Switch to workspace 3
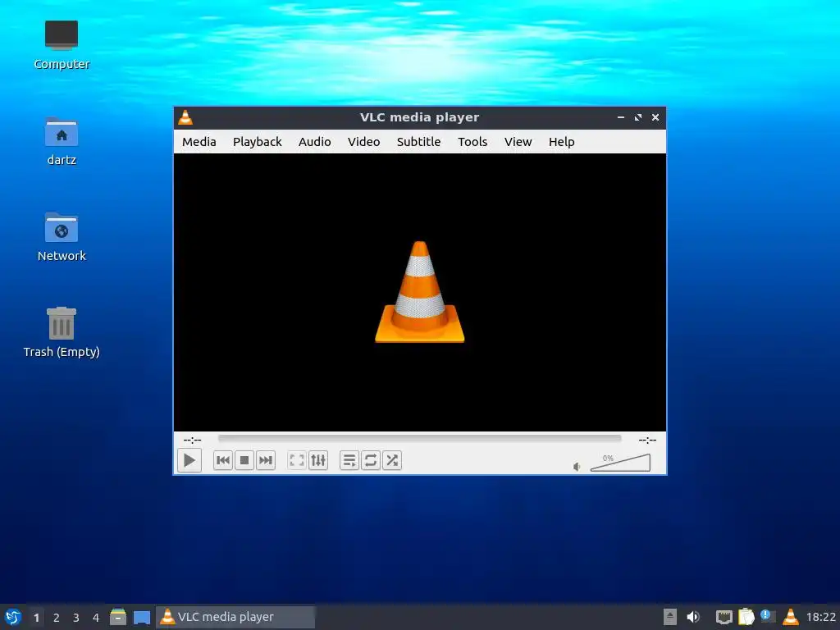Screen dimensions: 840x630 76,618
